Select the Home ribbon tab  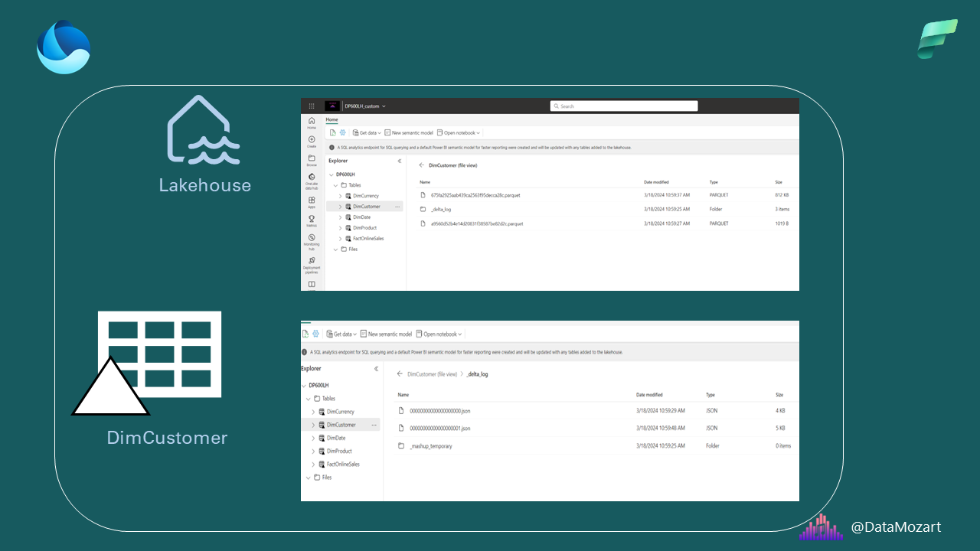(x=332, y=119)
